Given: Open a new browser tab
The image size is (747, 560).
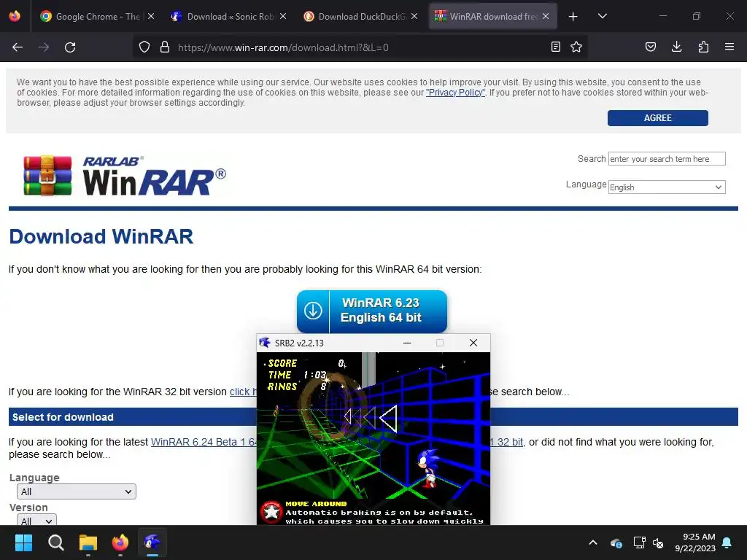Looking at the screenshot, I should 573,17.
